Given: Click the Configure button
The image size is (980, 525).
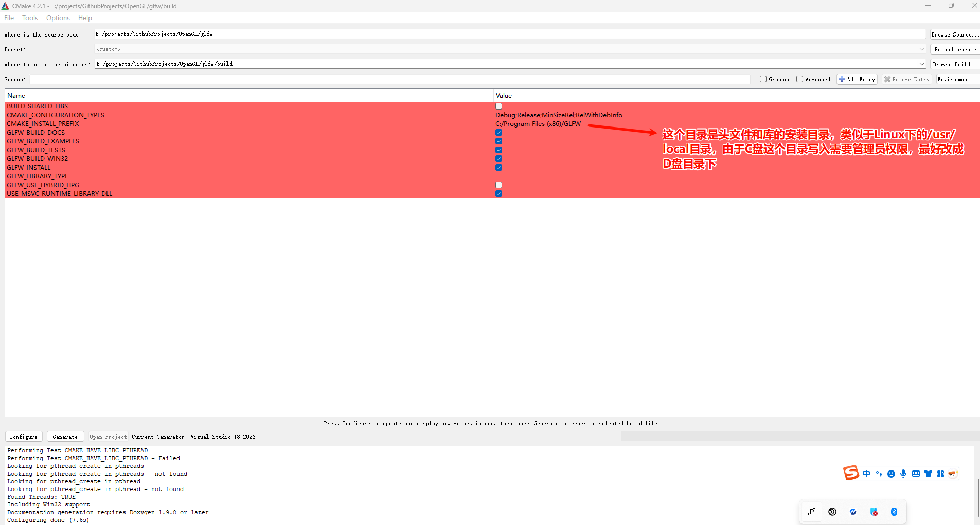Looking at the screenshot, I should (24, 437).
